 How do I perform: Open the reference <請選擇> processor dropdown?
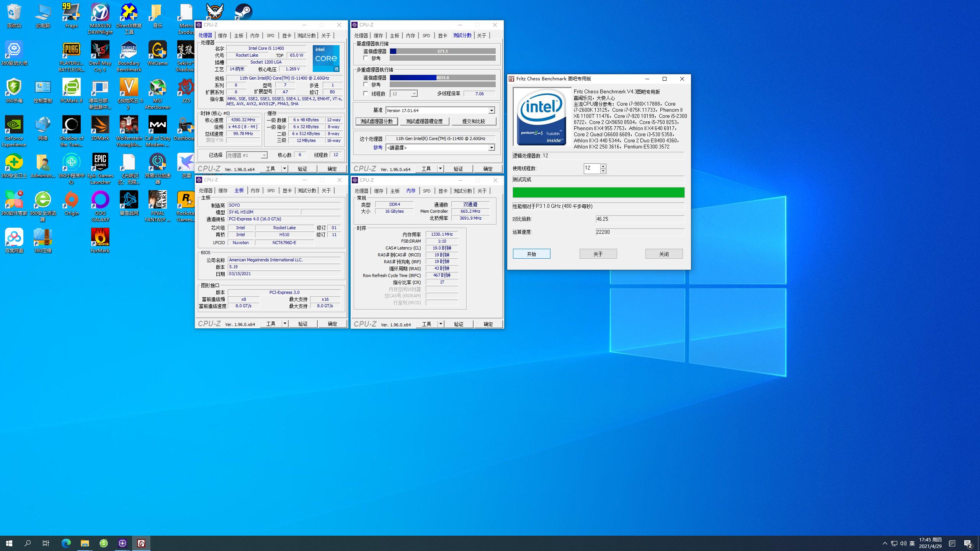(492, 148)
